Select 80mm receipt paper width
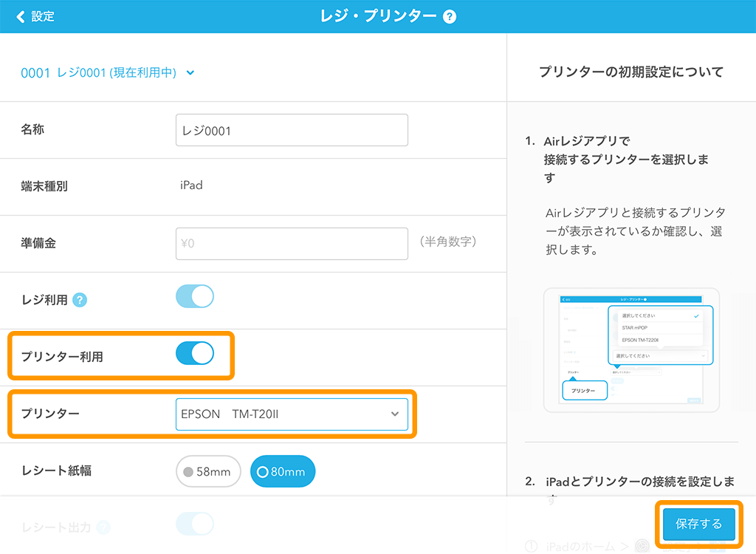This screenshot has width=756, height=554. pyautogui.click(x=283, y=471)
